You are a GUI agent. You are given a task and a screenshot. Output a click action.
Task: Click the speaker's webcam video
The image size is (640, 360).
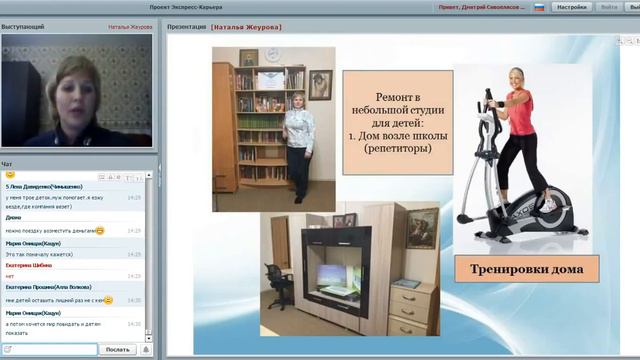coord(77,90)
